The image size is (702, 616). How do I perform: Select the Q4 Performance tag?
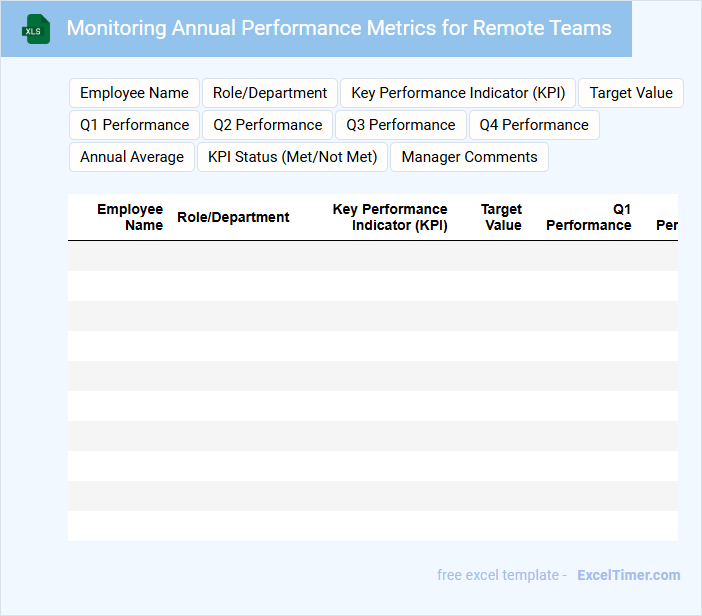tap(534, 125)
